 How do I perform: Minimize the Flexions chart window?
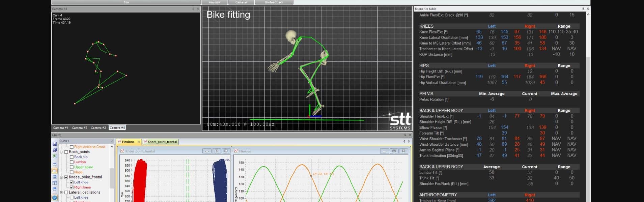pos(384,151)
